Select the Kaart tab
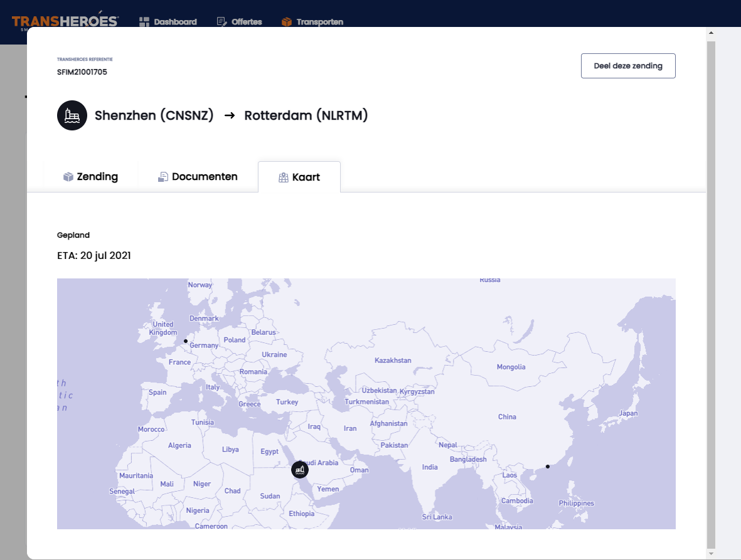The image size is (741, 560). [x=299, y=177]
